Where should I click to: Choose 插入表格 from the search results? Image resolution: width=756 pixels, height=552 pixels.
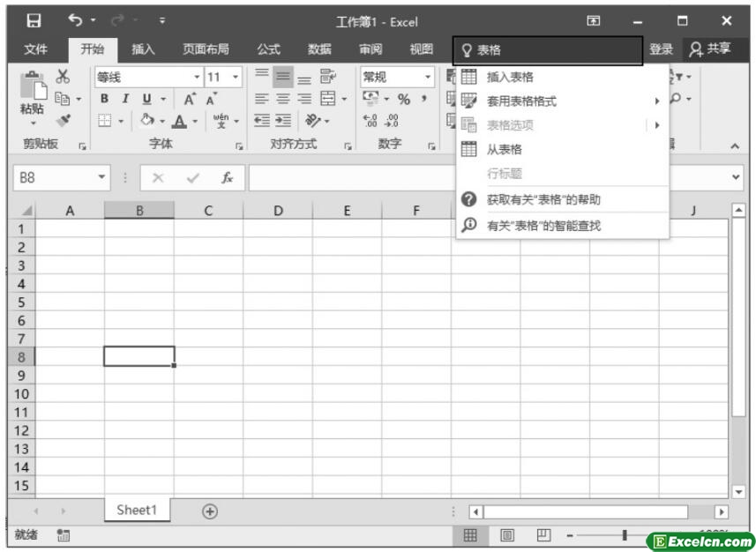pos(510,78)
